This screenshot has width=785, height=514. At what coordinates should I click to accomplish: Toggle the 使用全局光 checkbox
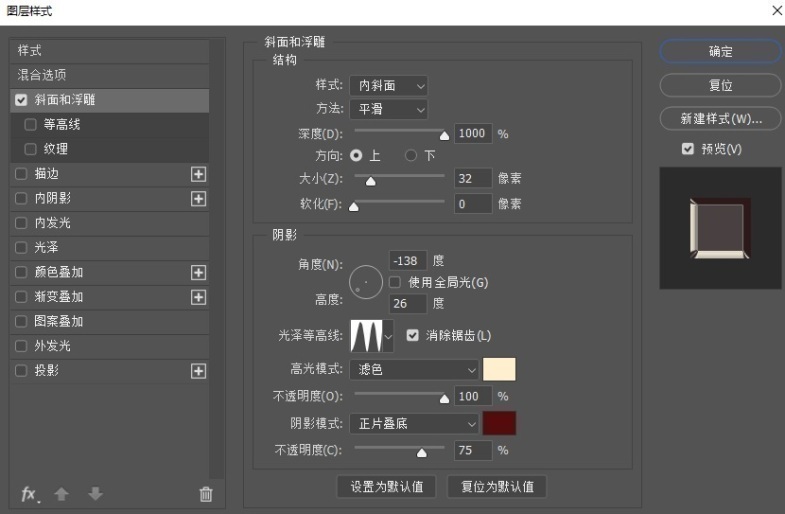395,283
